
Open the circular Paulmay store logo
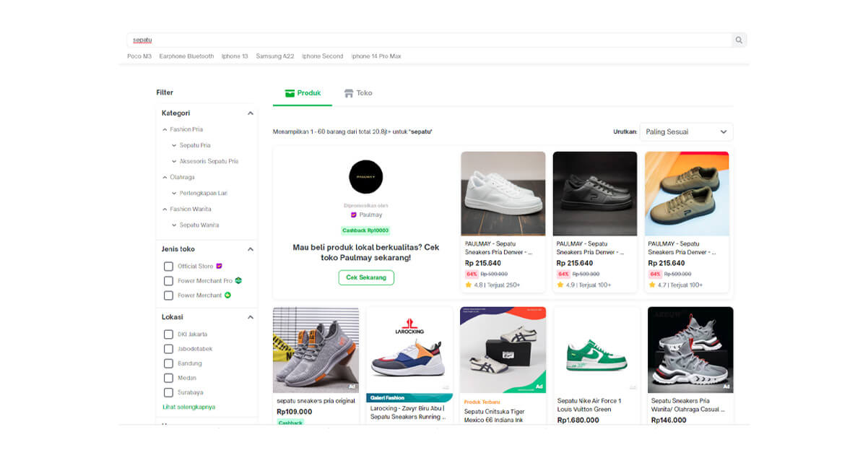[x=366, y=177]
